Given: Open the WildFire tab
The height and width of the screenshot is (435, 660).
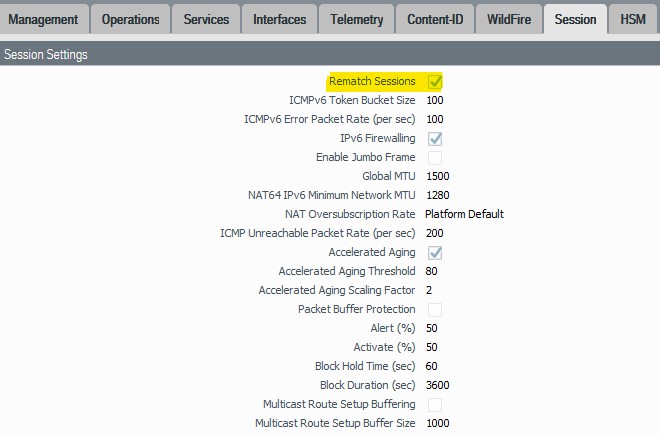Looking at the screenshot, I should coord(509,19).
